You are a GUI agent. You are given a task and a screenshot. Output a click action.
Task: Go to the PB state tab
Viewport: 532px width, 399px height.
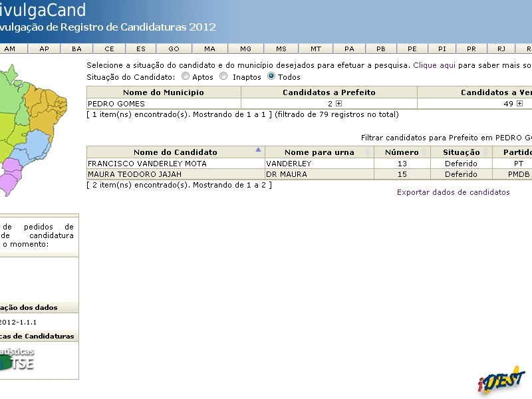coord(381,49)
